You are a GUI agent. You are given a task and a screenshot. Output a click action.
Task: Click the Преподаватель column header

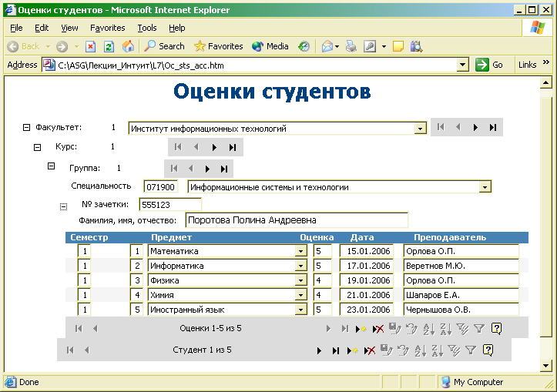point(450,237)
